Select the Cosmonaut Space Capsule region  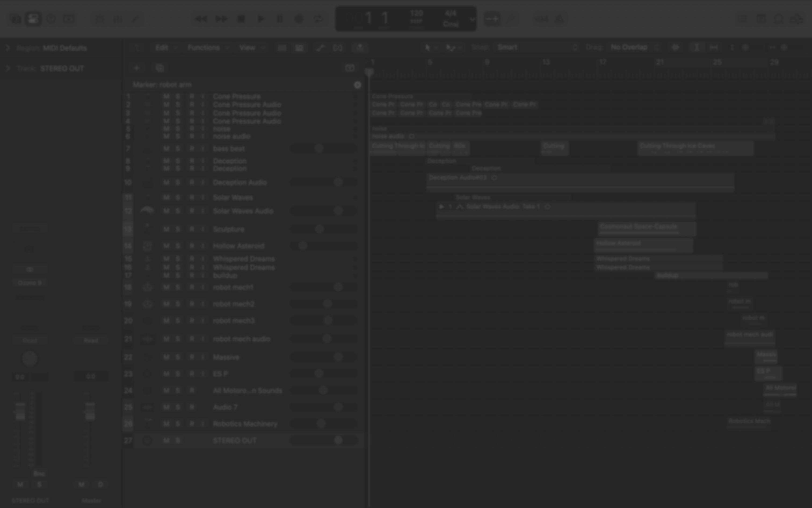647,229
